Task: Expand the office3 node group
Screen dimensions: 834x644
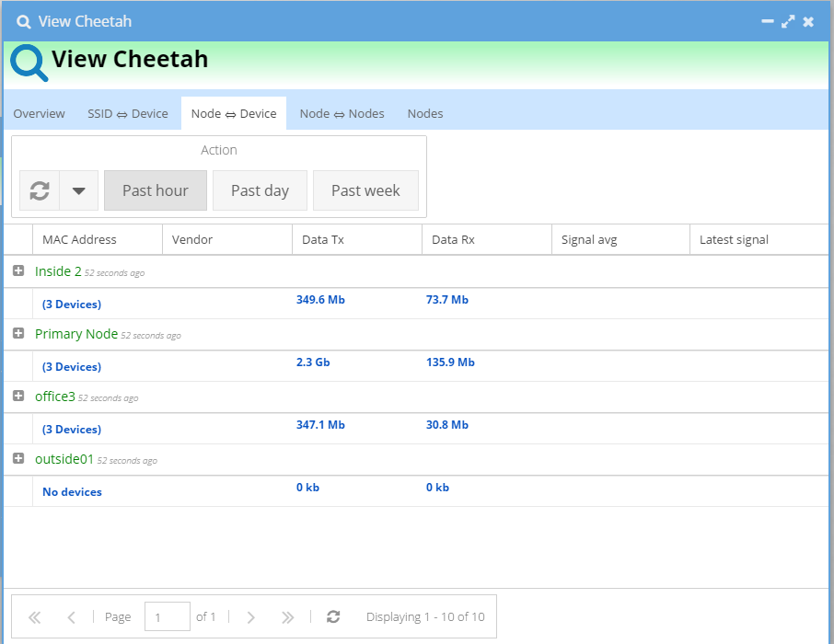Action: pyautogui.click(x=18, y=396)
